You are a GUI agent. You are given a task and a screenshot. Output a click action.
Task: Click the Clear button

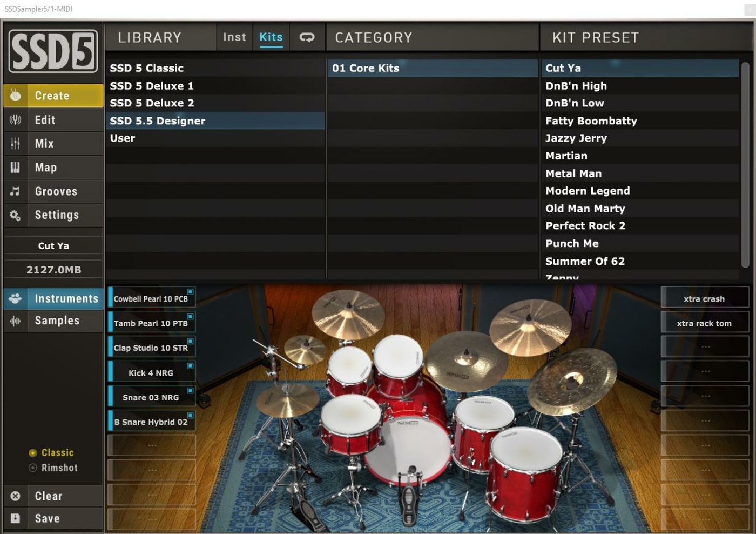pos(49,496)
